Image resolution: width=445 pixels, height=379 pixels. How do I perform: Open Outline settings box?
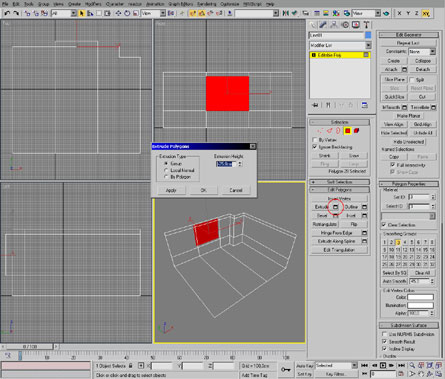365,207
